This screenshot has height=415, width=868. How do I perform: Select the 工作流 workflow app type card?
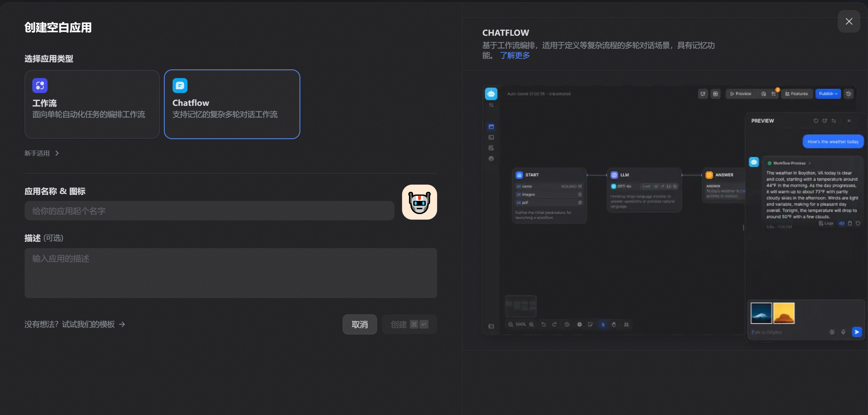tap(92, 104)
